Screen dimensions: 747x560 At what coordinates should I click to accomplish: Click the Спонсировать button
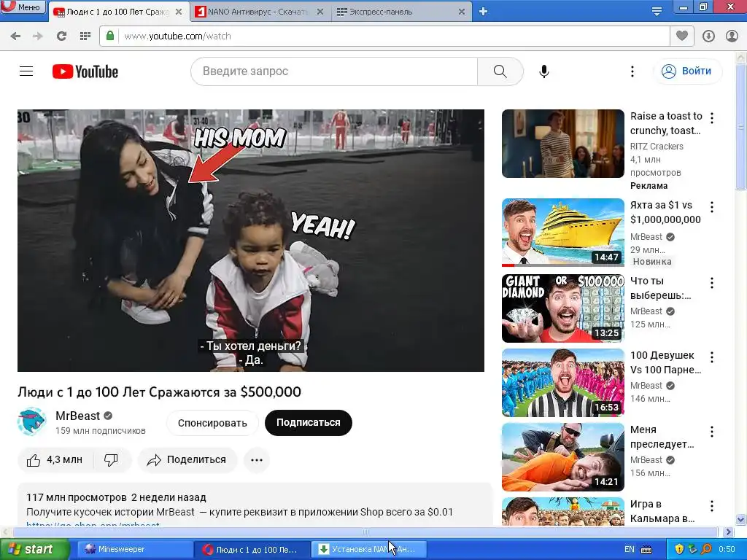click(212, 423)
